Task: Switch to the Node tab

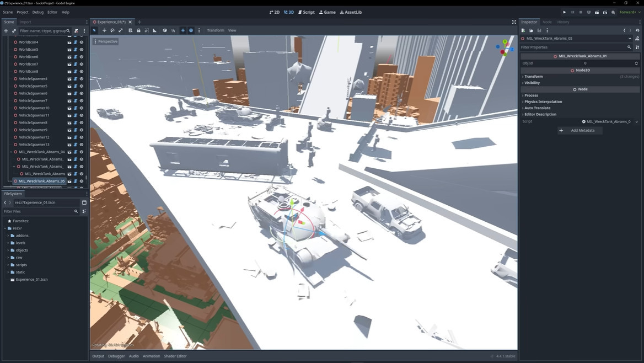Action: pyautogui.click(x=547, y=22)
